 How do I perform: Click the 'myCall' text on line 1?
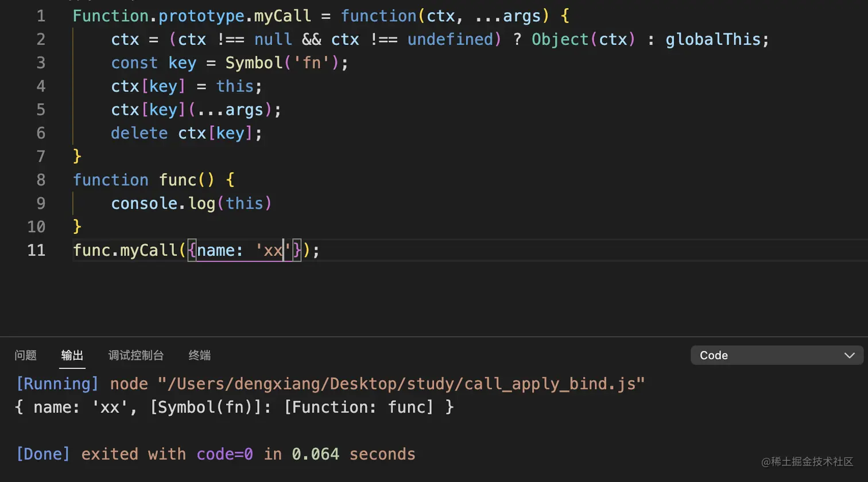[282, 16]
